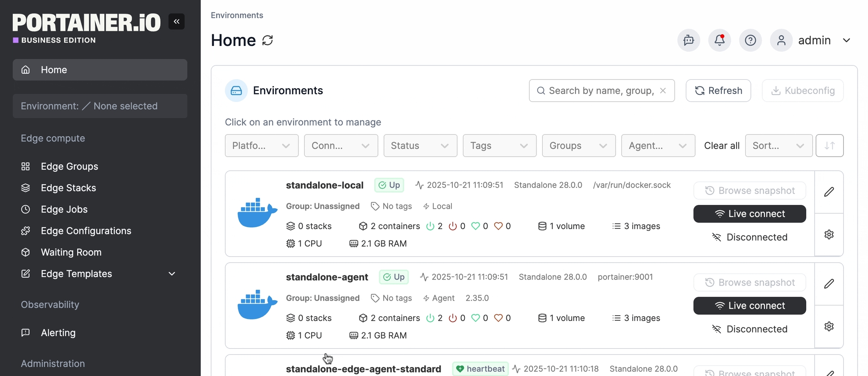Expand the Edge Templates submenu
Viewport: 868px width, 376px height.
172,274
